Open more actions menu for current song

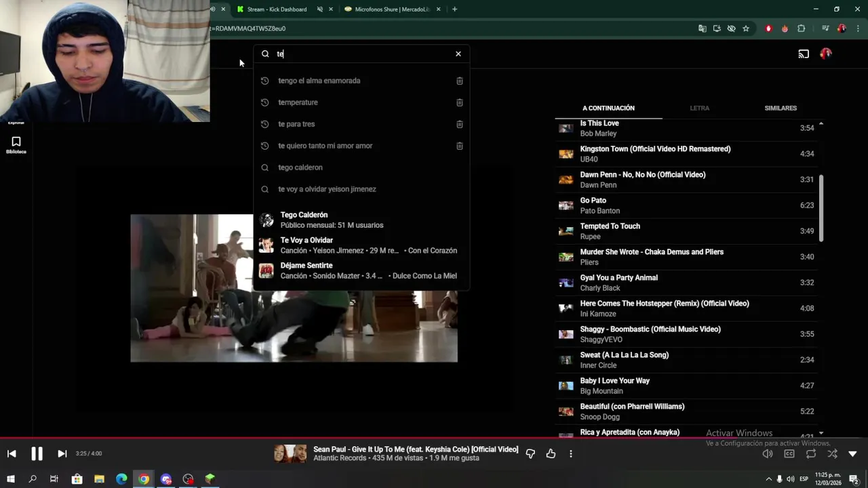tap(571, 453)
